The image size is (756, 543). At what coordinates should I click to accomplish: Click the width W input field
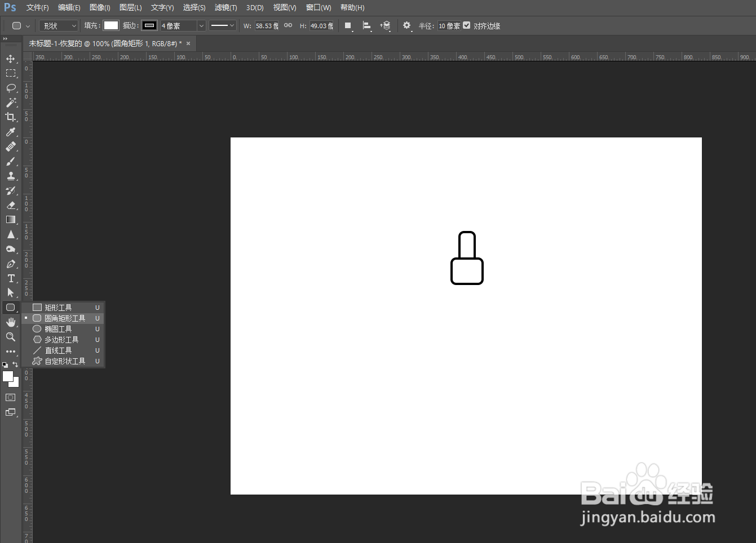[x=267, y=26]
